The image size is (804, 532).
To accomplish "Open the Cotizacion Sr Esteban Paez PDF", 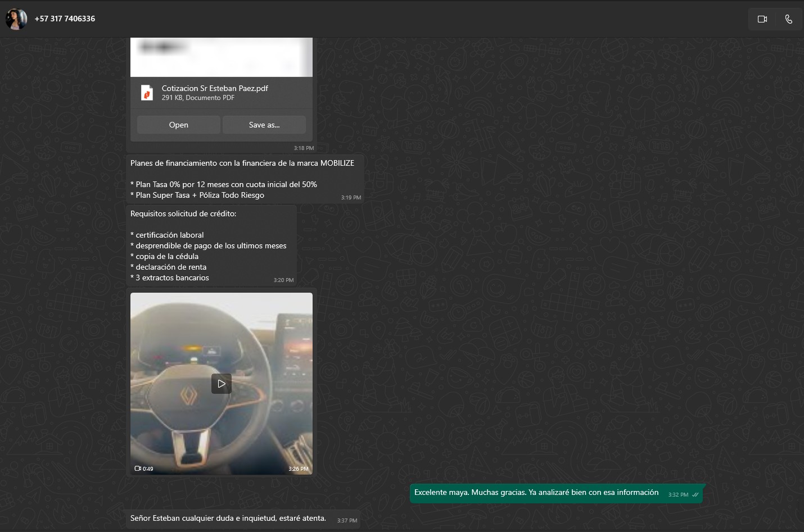I will [179, 125].
